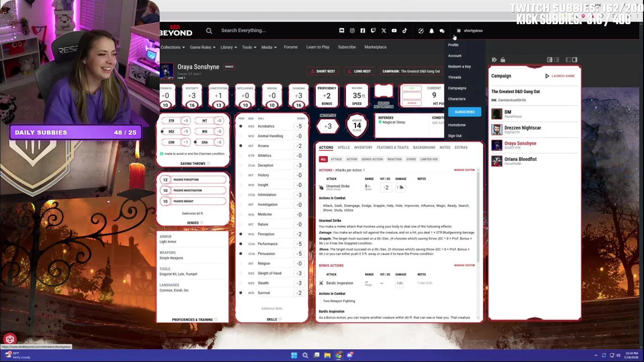Open the Senses settings gear

click(202, 223)
